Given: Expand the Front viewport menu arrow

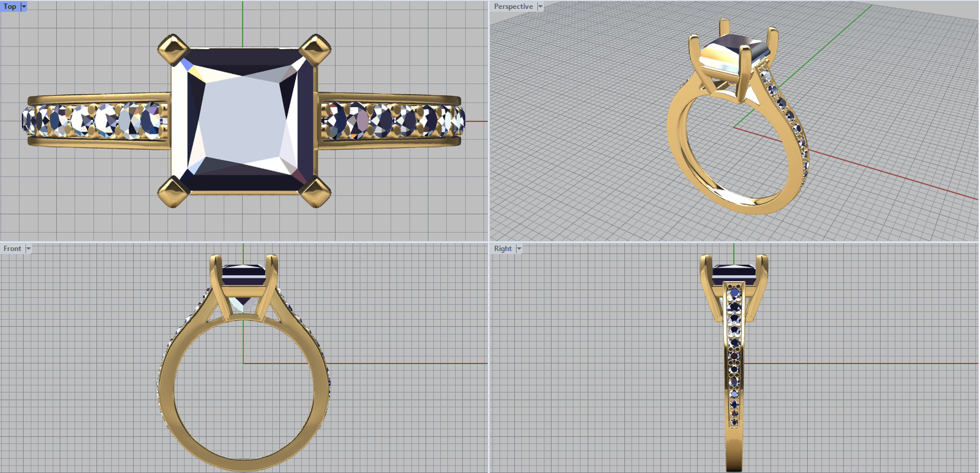Looking at the screenshot, I should pyautogui.click(x=28, y=249).
